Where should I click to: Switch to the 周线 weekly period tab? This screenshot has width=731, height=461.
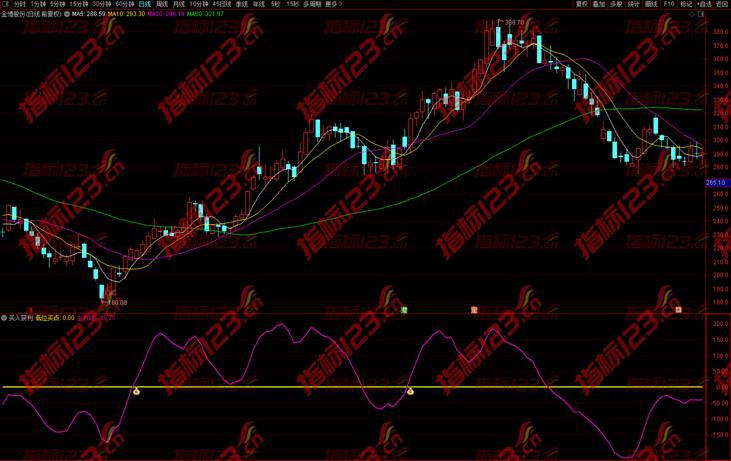click(162, 4)
